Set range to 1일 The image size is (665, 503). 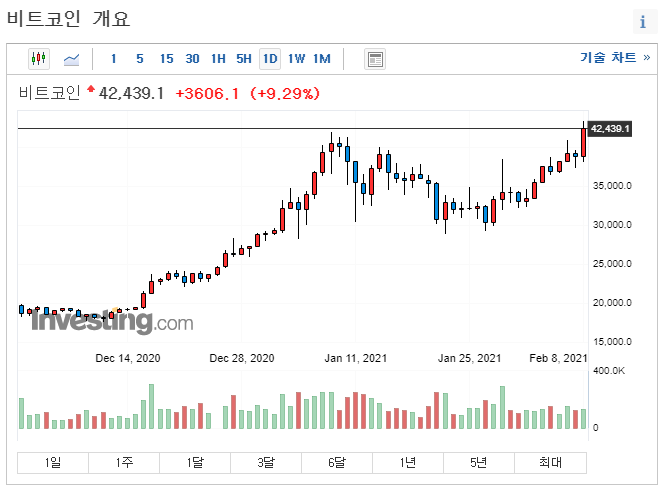click(53, 462)
